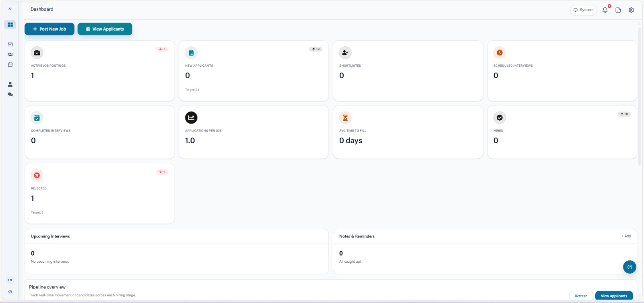Open the help question mark bubble
The width and height of the screenshot is (644, 303).
point(630,267)
